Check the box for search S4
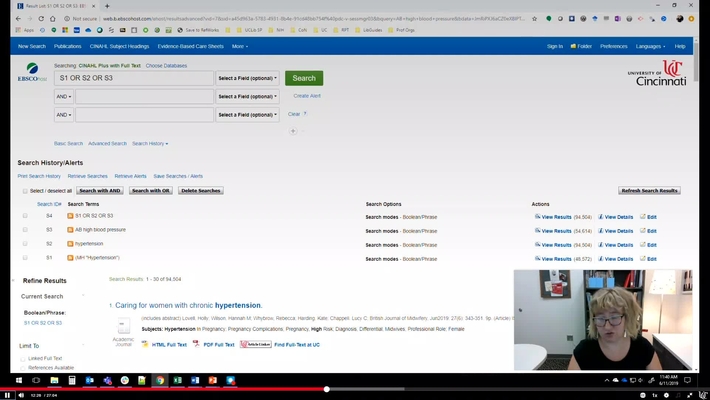The height and width of the screenshot is (400, 710). click(25, 216)
